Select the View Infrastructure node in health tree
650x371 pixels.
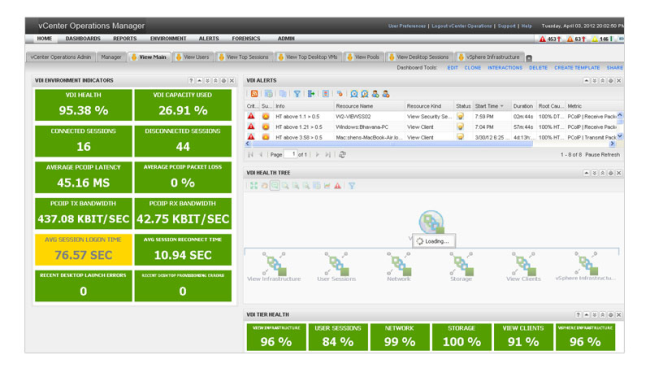coord(274,267)
